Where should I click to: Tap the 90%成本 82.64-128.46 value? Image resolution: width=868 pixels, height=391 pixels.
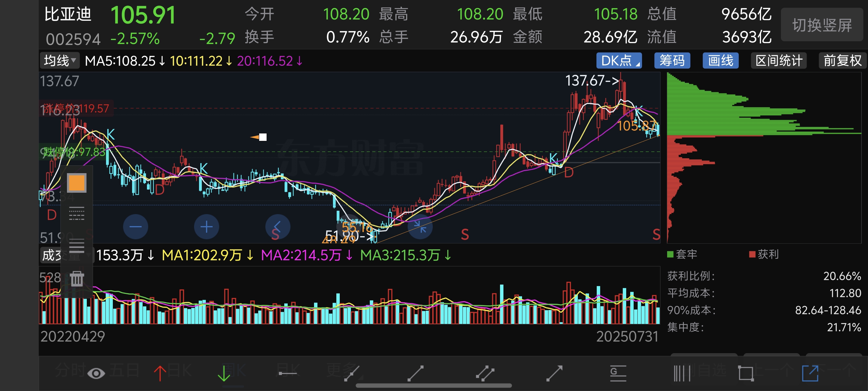coord(828,310)
